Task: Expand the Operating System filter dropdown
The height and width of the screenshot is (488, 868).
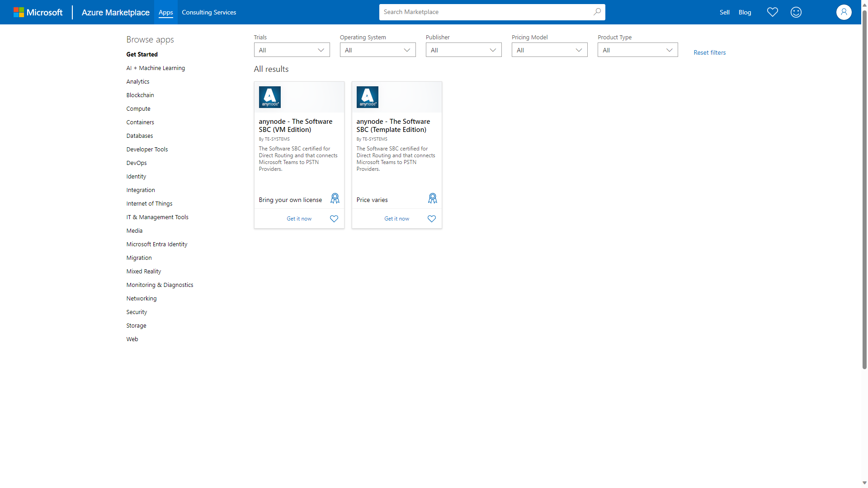Action: coord(377,49)
